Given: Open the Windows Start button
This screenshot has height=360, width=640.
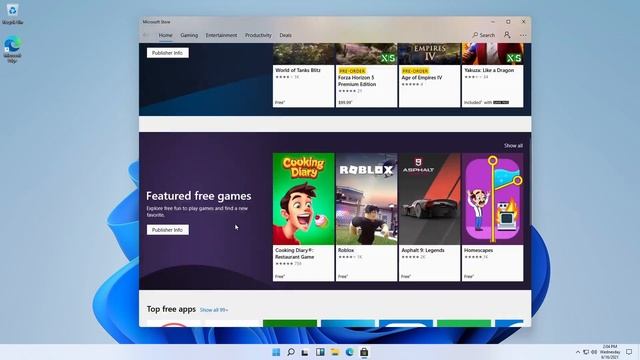Looking at the screenshot, I should [x=276, y=352].
